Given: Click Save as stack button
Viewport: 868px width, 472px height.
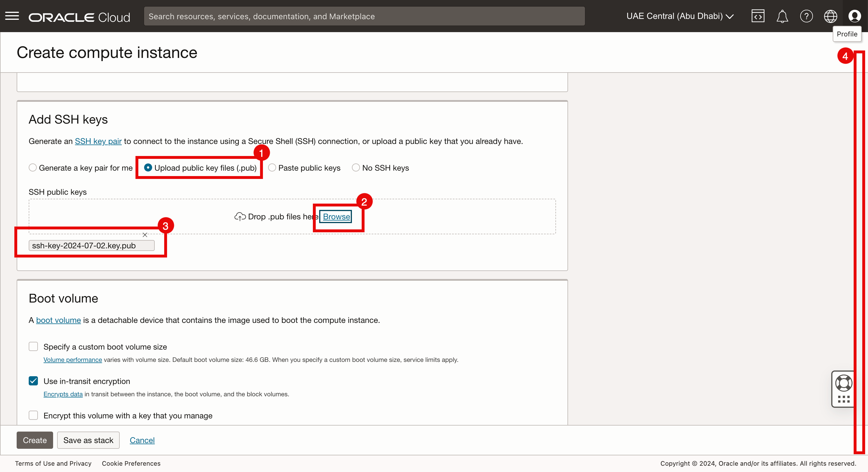Looking at the screenshot, I should point(88,440).
